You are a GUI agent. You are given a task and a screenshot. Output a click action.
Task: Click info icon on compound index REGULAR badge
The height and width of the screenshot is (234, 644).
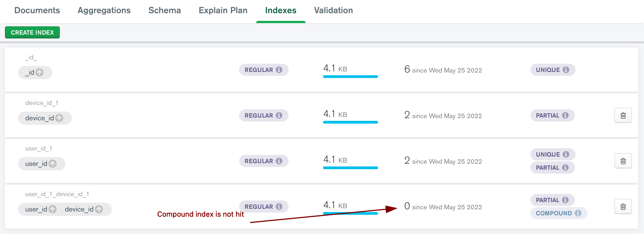click(279, 207)
